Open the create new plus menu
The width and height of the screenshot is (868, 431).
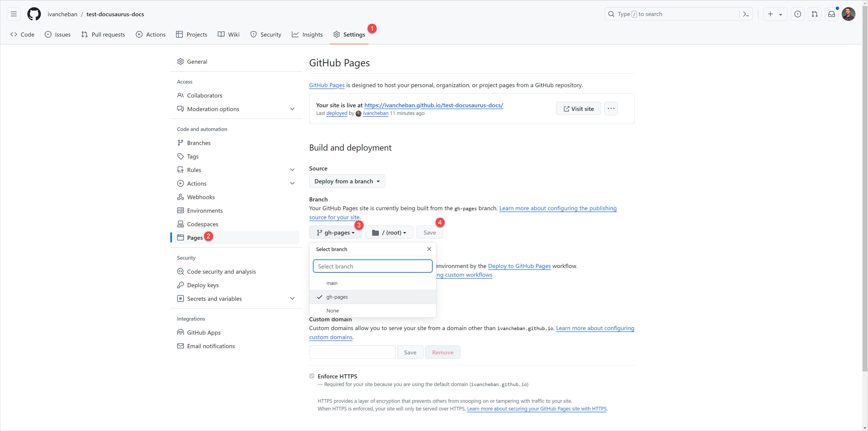pyautogui.click(x=775, y=14)
